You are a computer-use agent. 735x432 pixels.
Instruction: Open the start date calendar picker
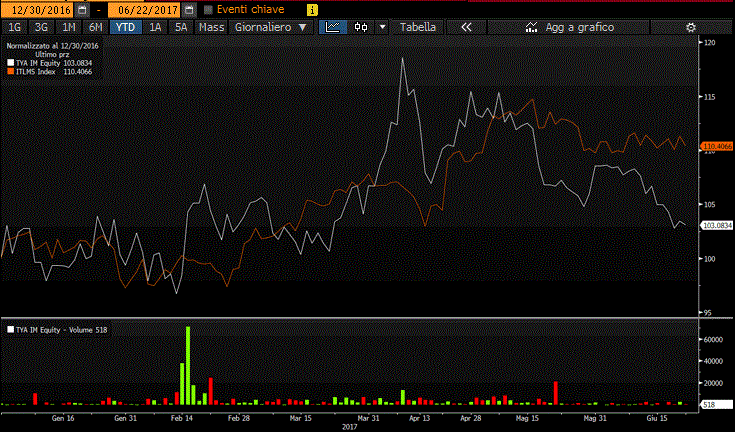[82, 9]
